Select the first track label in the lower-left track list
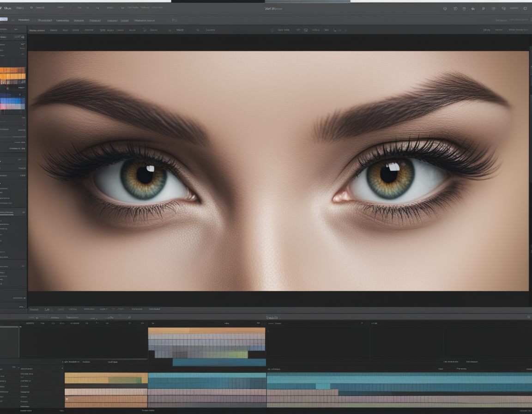Image resolution: width=532 pixels, height=414 pixels. pos(26,369)
